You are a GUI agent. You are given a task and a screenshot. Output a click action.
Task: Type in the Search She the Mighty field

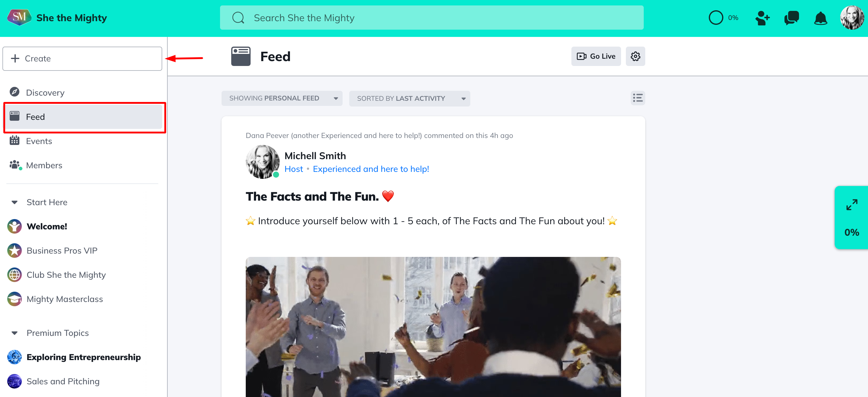click(x=438, y=18)
